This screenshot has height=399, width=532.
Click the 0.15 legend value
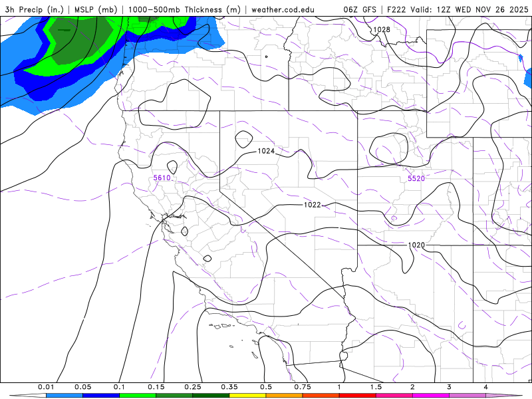pos(156,387)
